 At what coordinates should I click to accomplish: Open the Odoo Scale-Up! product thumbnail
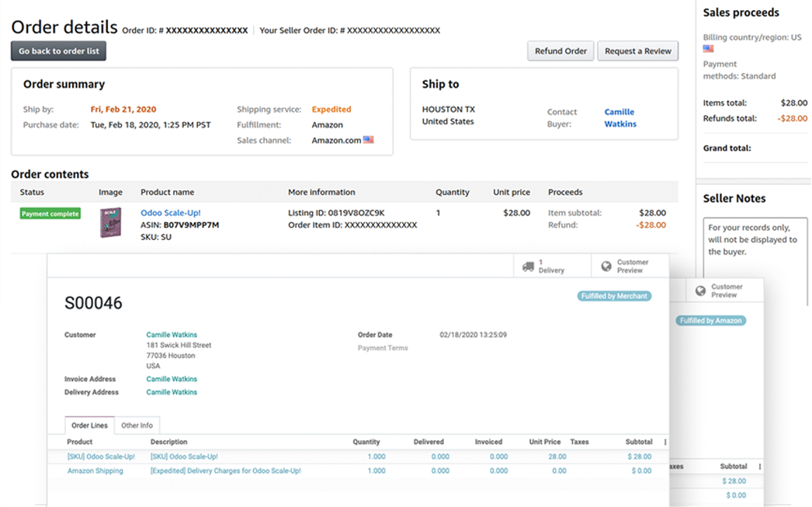(x=111, y=223)
